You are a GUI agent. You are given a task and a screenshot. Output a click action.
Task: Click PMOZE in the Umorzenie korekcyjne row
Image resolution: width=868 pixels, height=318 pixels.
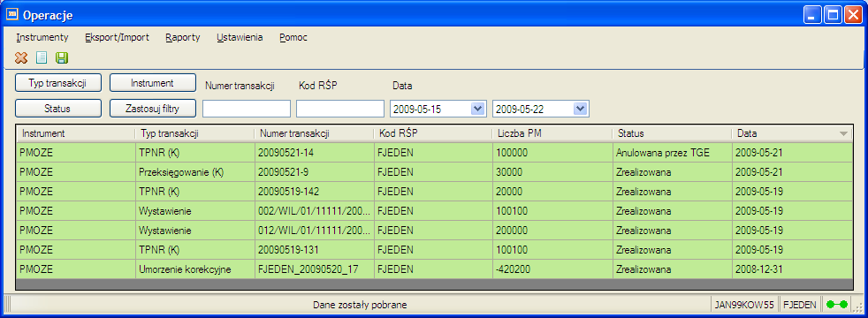[x=76, y=269]
